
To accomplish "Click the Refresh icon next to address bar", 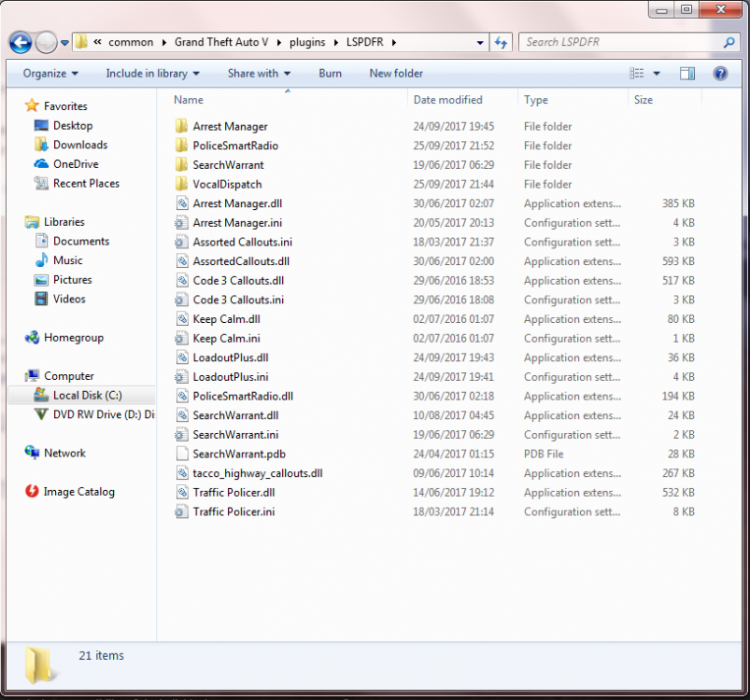I will point(501,43).
